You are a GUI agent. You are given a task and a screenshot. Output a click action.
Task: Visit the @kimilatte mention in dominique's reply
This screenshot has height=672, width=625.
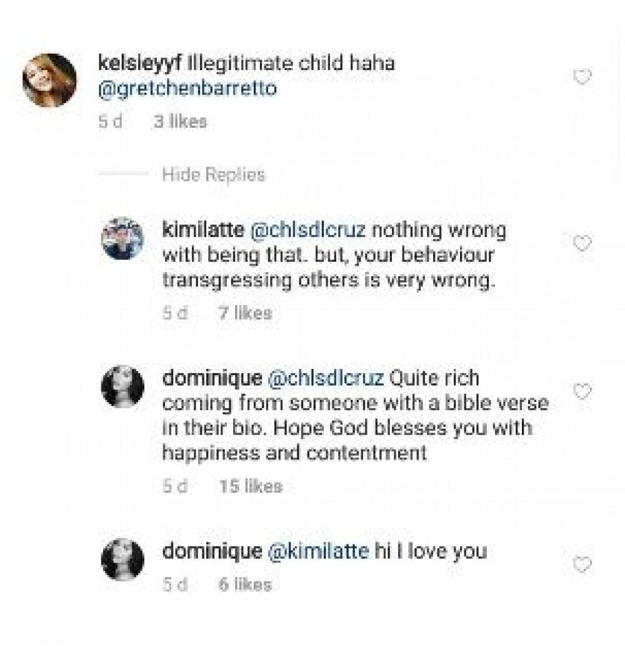pyautogui.click(x=317, y=551)
